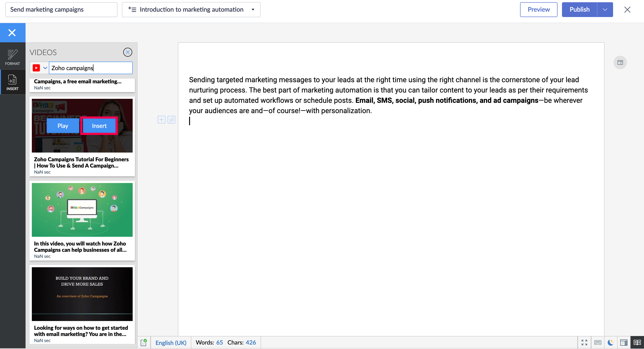The width and height of the screenshot is (644, 349).
Task: Open the Format sidebar tab
Action: click(12, 57)
